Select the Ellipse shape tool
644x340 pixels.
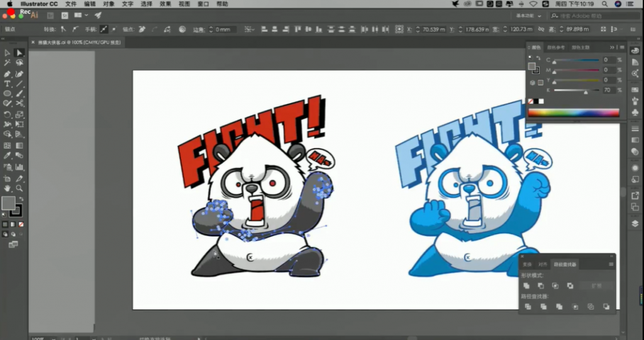point(8,94)
